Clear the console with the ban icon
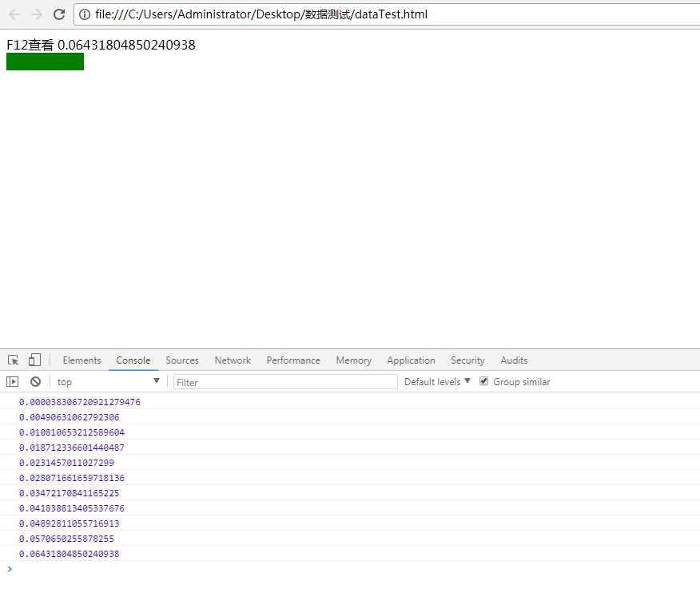 tap(35, 382)
